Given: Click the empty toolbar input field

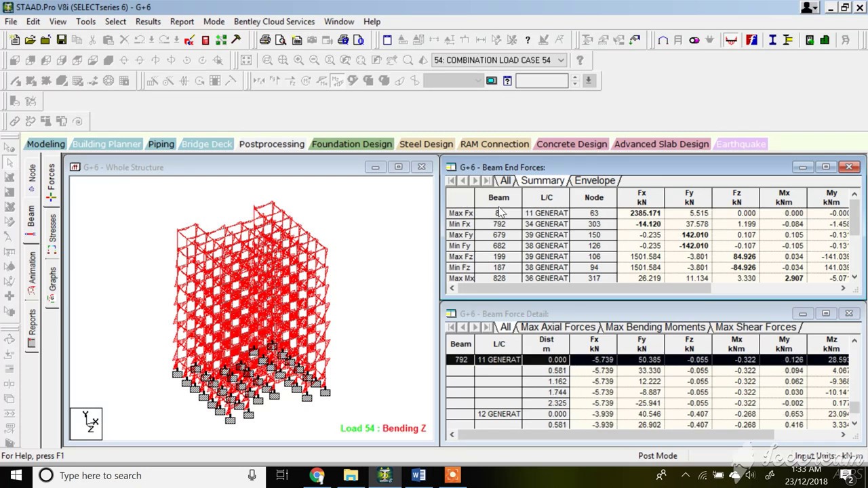Looking at the screenshot, I should tap(542, 81).
